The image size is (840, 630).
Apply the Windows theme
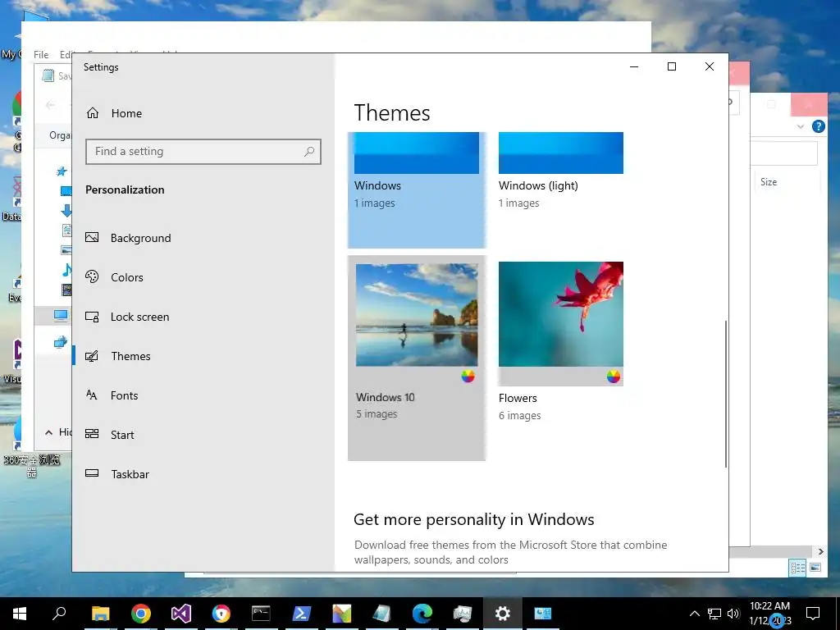pyautogui.click(x=416, y=189)
